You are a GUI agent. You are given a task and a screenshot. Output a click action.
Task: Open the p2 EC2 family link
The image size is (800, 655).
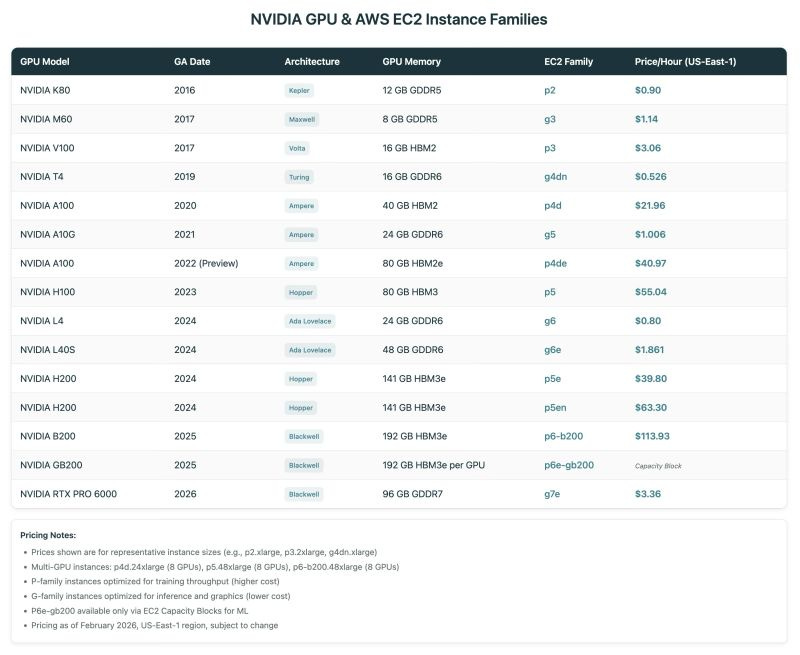click(549, 90)
